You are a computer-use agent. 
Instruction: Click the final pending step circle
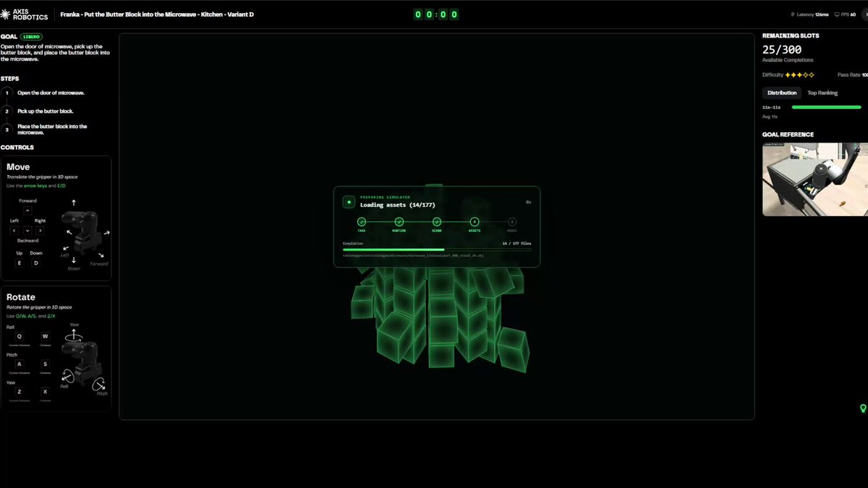[x=512, y=222]
